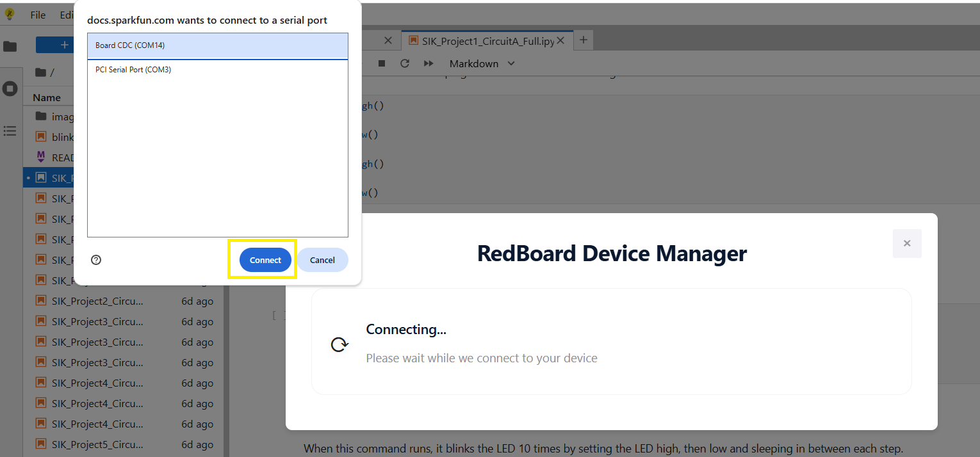Screen dimensions: 980x457
Task: Sort files by the Name column header
Action: (x=47, y=97)
